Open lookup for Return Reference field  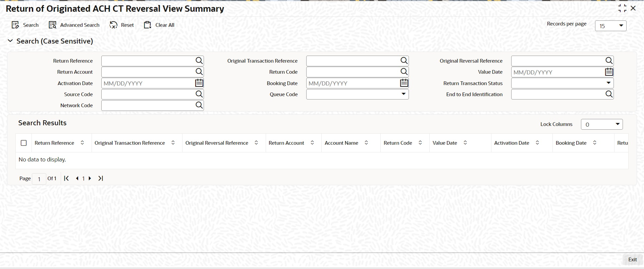point(199,61)
